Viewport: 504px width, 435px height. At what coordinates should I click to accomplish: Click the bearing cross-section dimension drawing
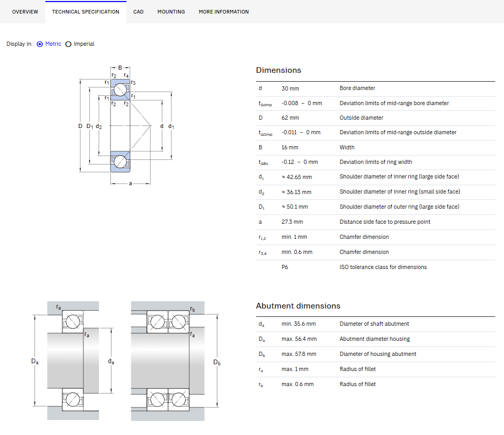pos(126,125)
